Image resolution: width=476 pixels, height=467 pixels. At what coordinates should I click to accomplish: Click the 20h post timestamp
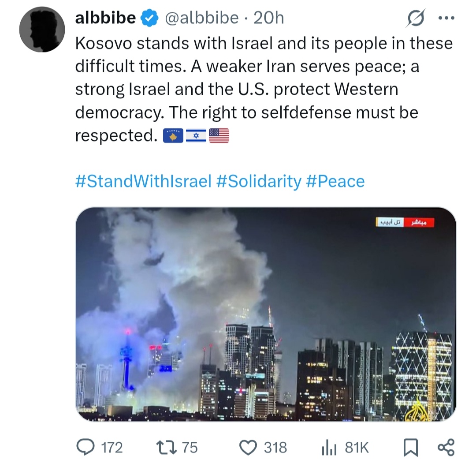coord(269,18)
